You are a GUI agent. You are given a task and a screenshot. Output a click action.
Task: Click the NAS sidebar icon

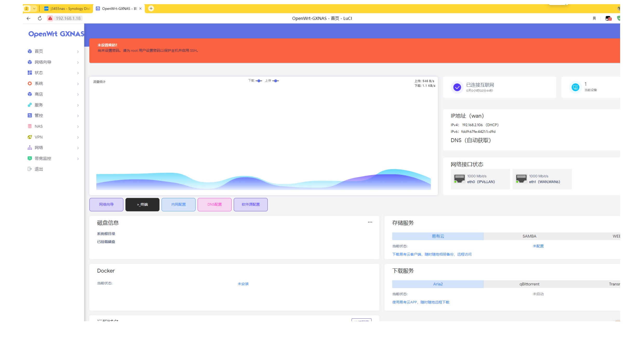point(30,126)
